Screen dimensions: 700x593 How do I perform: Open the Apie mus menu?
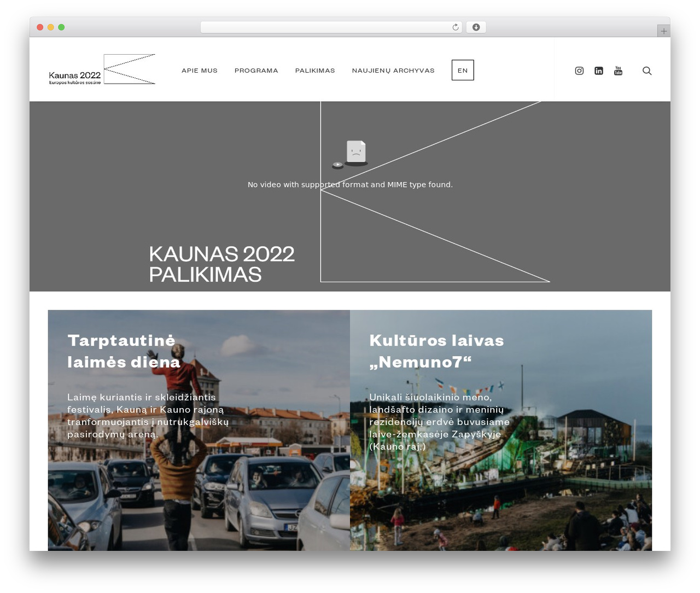(x=200, y=71)
